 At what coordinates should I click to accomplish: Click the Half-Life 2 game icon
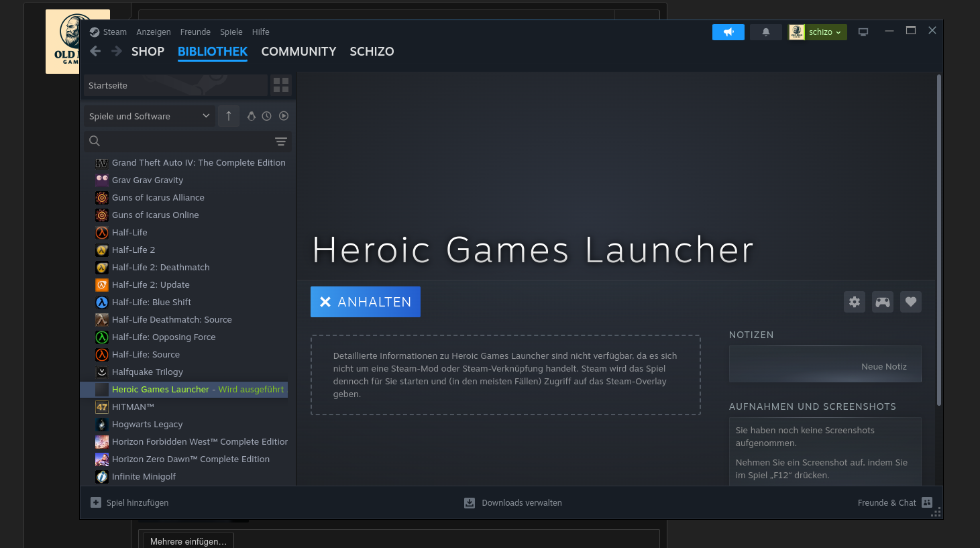point(102,250)
